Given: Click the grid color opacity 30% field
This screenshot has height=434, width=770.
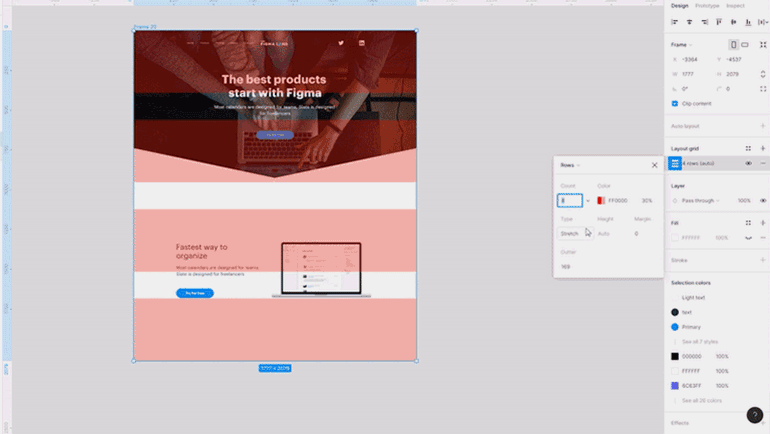Looking at the screenshot, I should [647, 200].
